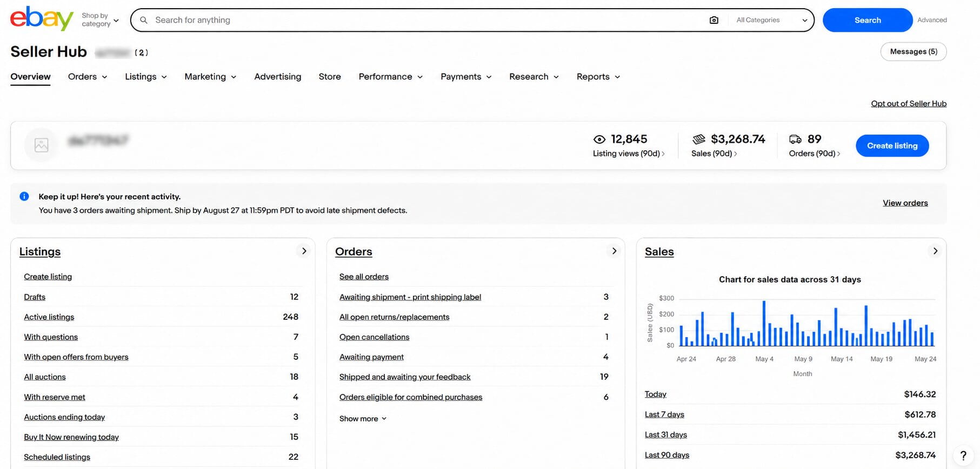Click the Advanced search link
Image resolution: width=980 pixels, height=469 pixels.
[932, 20]
